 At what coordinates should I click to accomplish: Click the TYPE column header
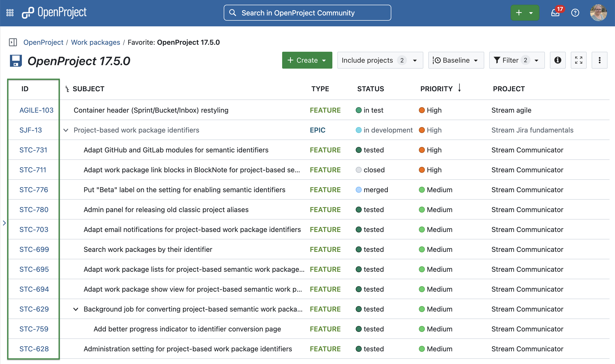coord(320,89)
